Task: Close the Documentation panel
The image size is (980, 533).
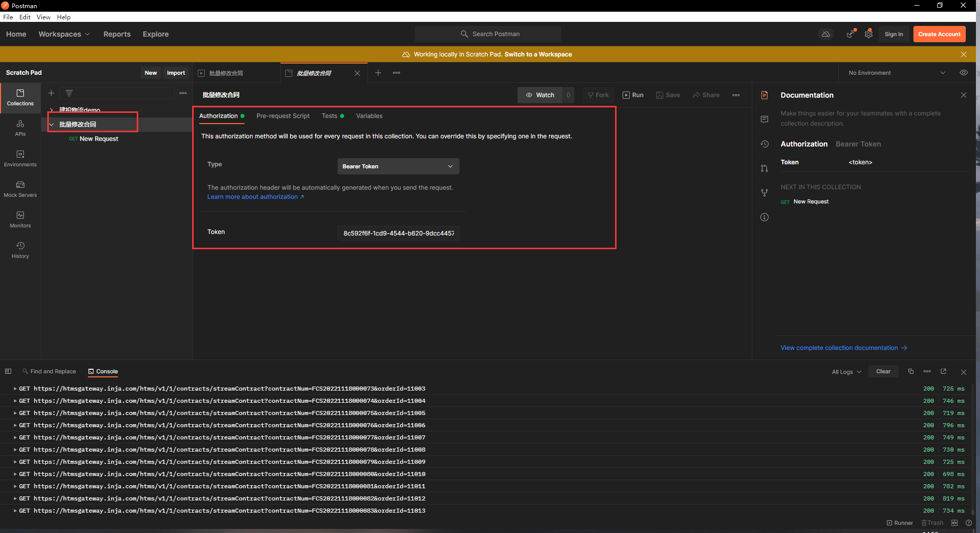Action: [964, 95]
